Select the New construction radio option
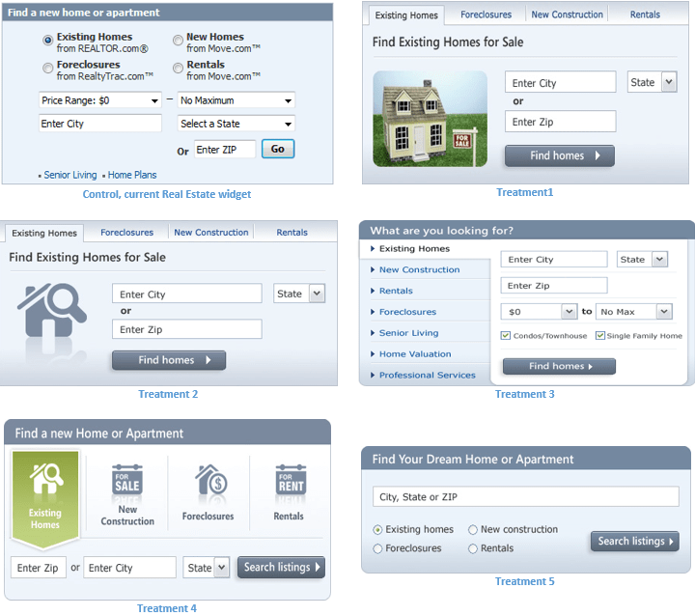Image resolution: width=695 pixels, height=616 pixels. click(473, 530)
